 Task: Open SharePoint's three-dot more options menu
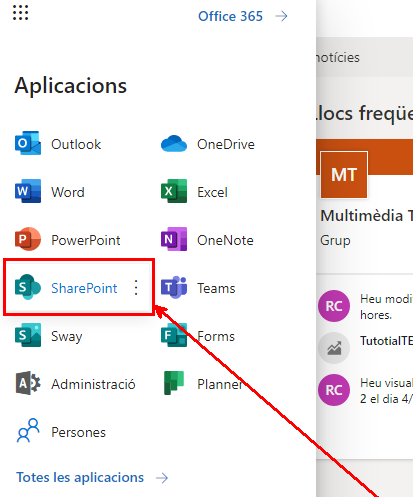(136, 287)
